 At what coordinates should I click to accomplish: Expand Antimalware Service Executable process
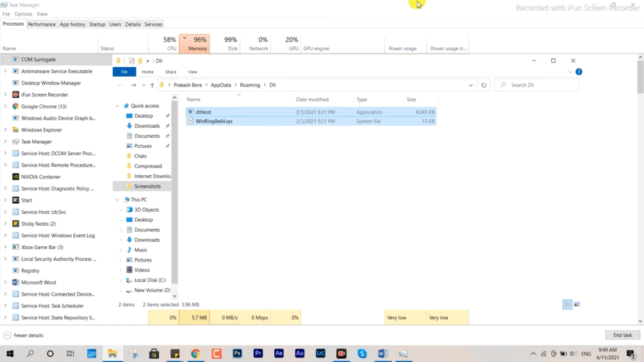[5, 71]
